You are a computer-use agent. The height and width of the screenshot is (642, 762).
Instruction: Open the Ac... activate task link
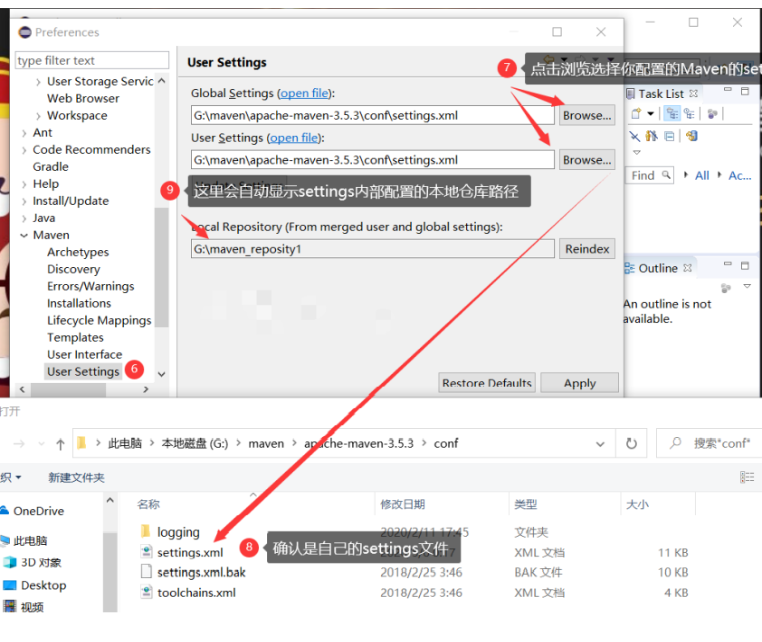[x=740, y=175]
